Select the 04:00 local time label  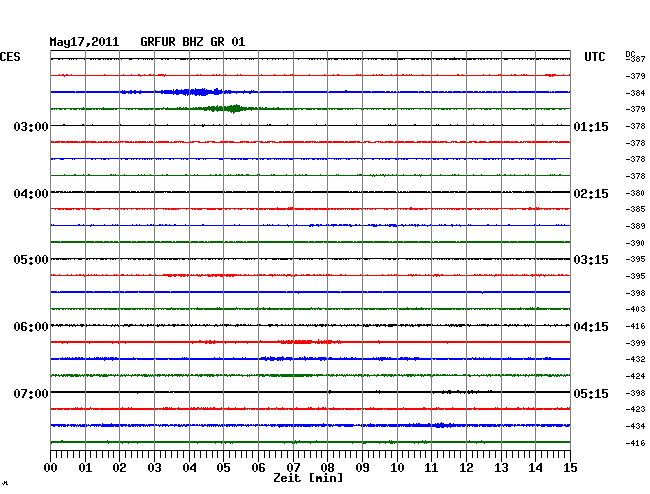(x=31, y=194)
